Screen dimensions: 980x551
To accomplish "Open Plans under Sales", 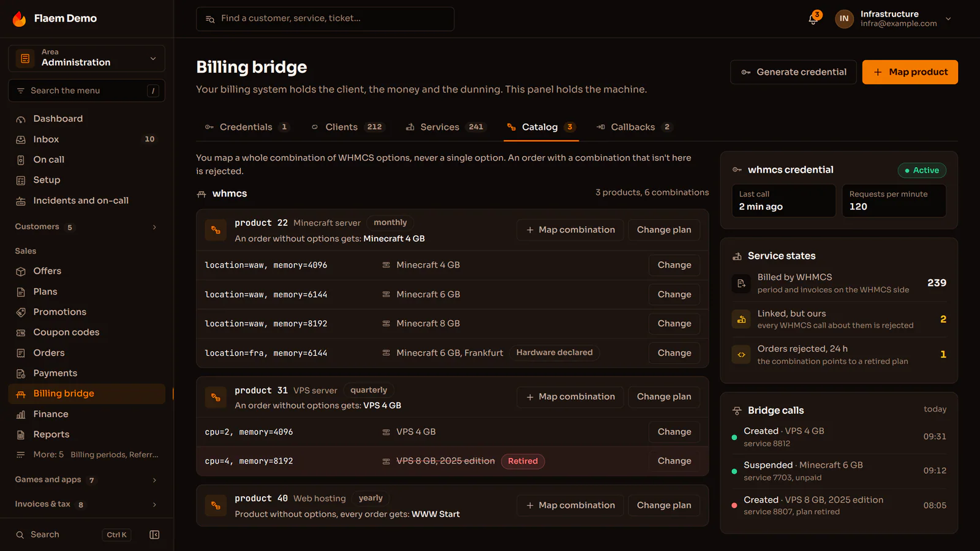I will point(86,291).
